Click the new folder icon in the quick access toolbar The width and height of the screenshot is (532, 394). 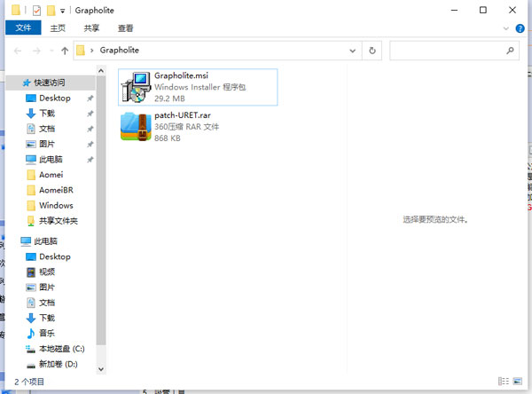coord(51,11)
